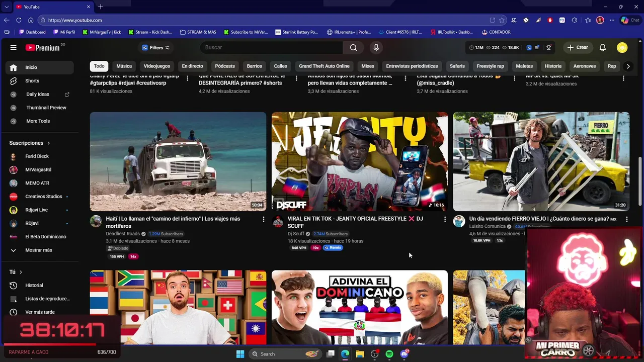Viewport: 644px width, 362px height.
Task: Open STREAM & MAS bookmarks folder
Action: (x=198, y=32)
